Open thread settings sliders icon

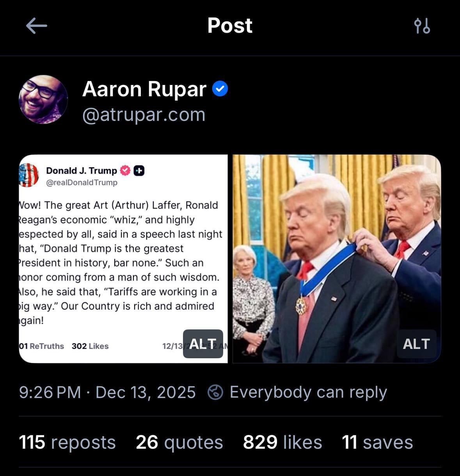[x=422, y=26]
